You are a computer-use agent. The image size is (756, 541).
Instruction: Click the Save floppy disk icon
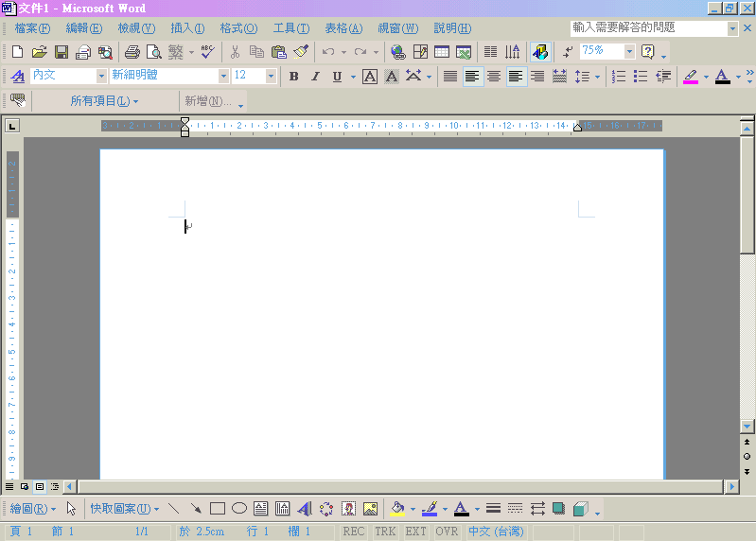tap(61, 52)
